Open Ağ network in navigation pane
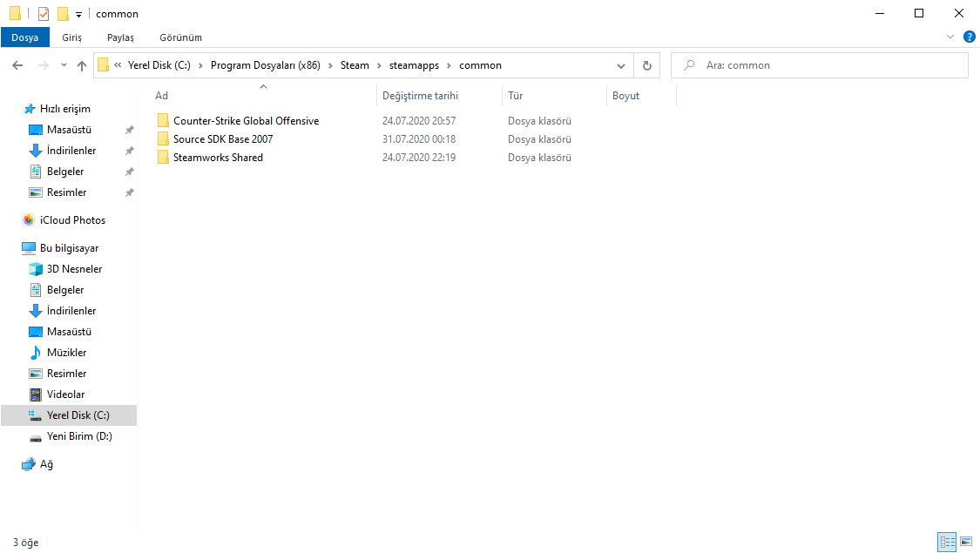 [46, 464]
